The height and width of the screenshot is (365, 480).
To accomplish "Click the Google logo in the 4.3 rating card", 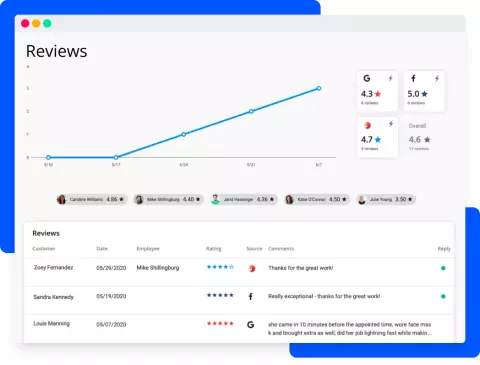I will 367,78.
